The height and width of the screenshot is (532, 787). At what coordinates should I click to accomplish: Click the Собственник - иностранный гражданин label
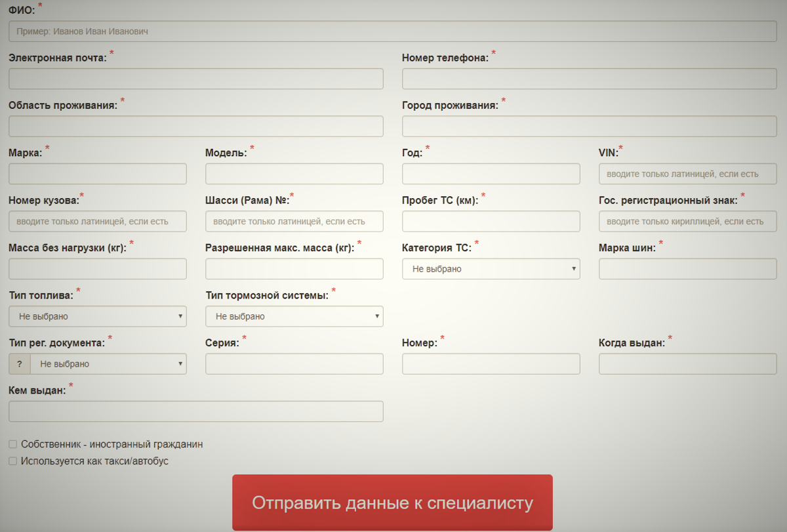tap(112, 444)
